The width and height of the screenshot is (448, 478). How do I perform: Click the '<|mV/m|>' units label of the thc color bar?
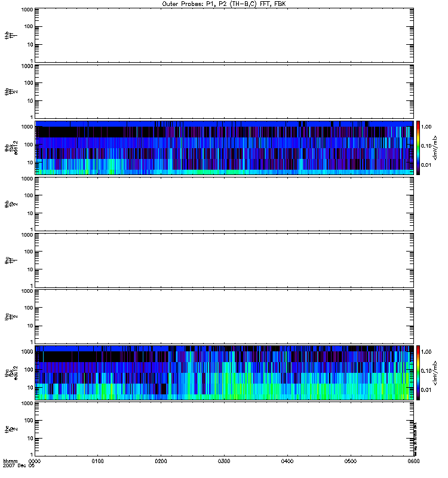pyautogui.click(x=435, y=373)
